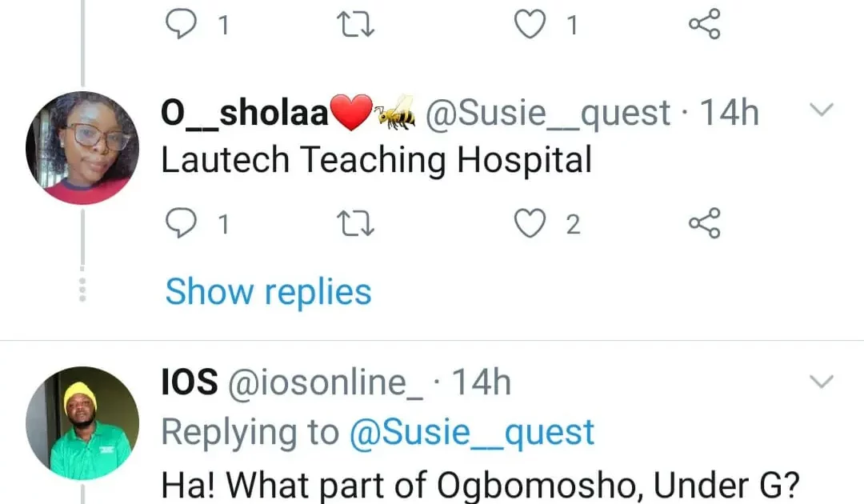This screenshot has width=864, height=504.
Task: Like the Lautech Teaching Hospital tweet
Action: tap(528, 224)
